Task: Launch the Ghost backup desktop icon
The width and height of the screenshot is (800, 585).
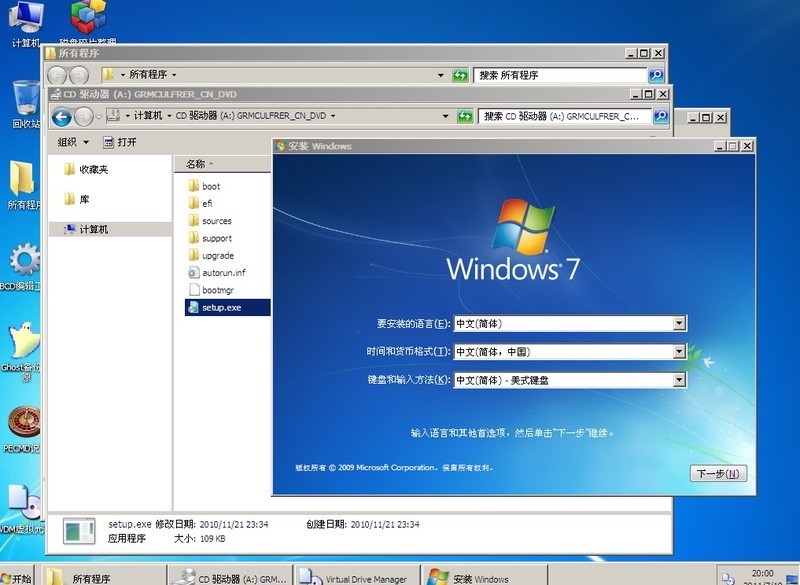Action: pos(22,352)
